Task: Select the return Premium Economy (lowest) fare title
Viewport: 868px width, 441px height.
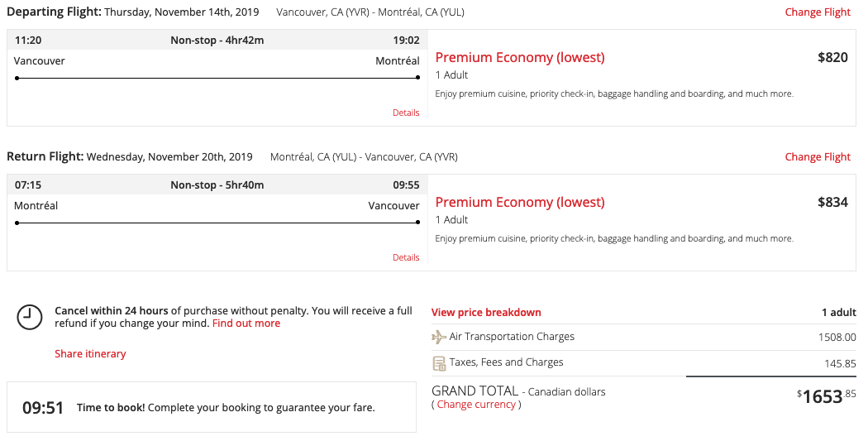Action: point(520,203)
